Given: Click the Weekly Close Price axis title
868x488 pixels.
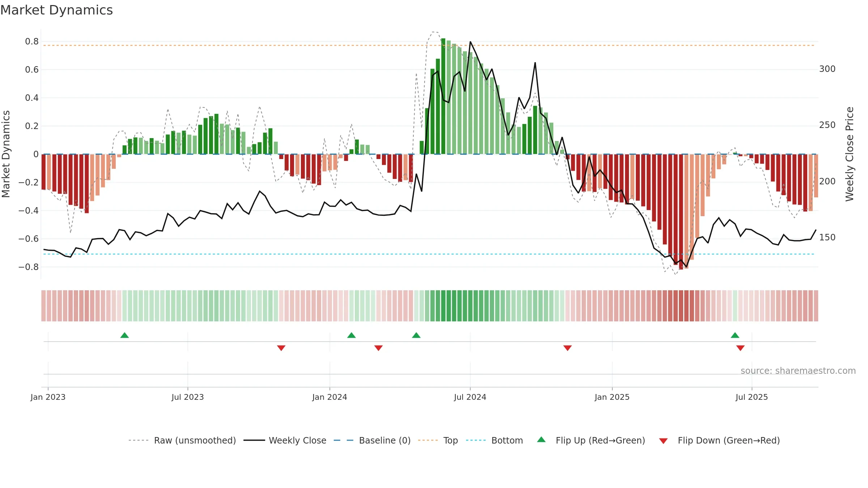Looking at the screenshot, I should (x=850, y=154).
